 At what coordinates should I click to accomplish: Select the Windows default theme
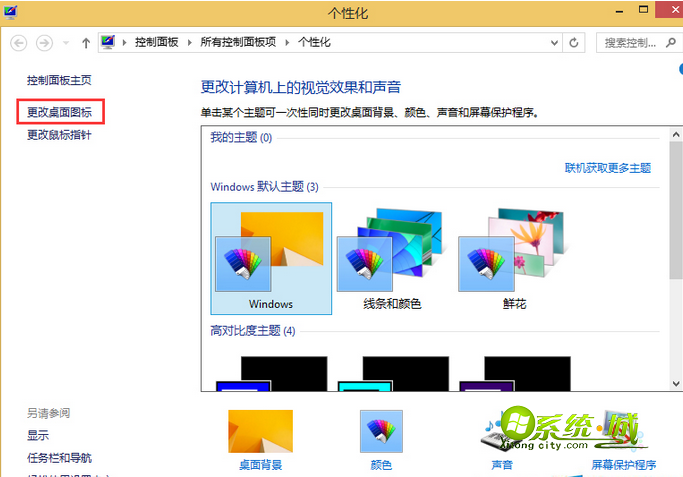271,258
